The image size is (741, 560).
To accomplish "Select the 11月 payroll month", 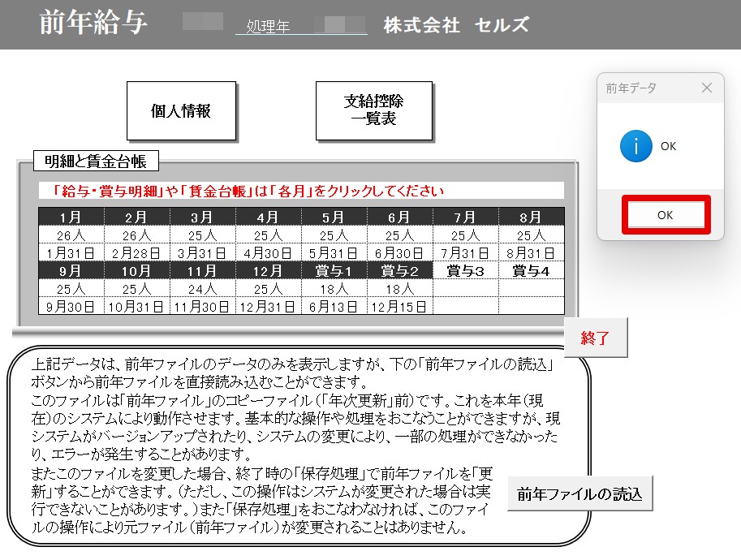I will click(x=202, y=271).
